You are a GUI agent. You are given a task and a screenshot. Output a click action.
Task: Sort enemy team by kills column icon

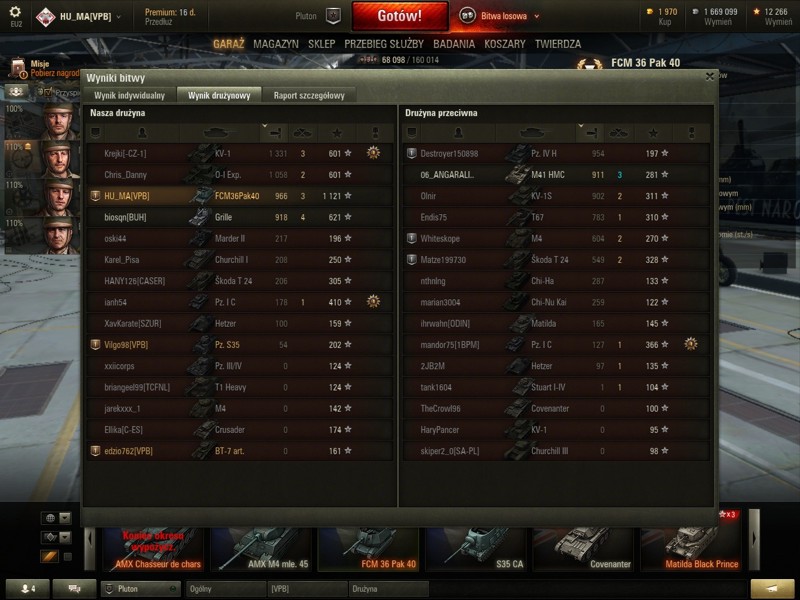(618, 133)
